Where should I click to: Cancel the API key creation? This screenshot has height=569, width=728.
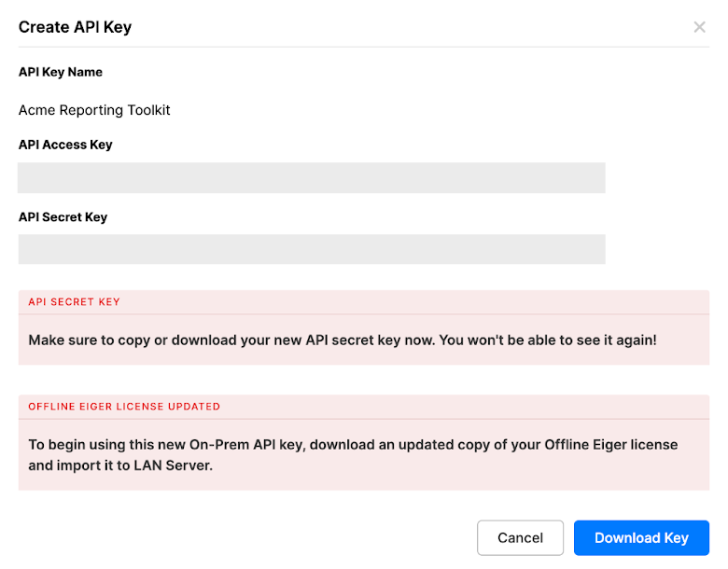pyautogui.click(x=520, y=537)
